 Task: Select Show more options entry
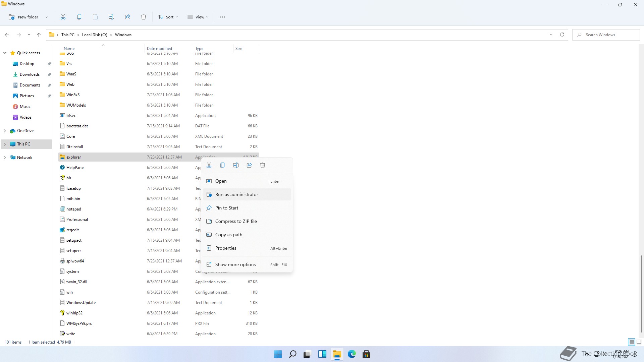(235, 264)
